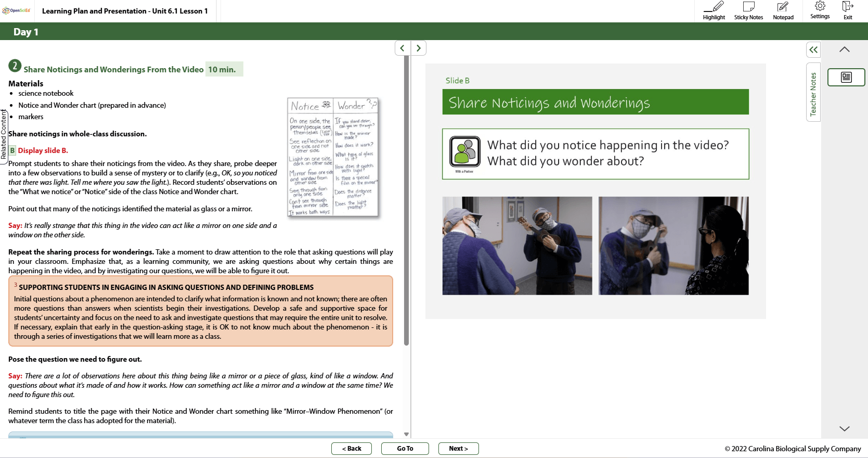Screen dimensions: 868x458
Task: Go to previous slide arrow
Action: click(x=402, y=48)
